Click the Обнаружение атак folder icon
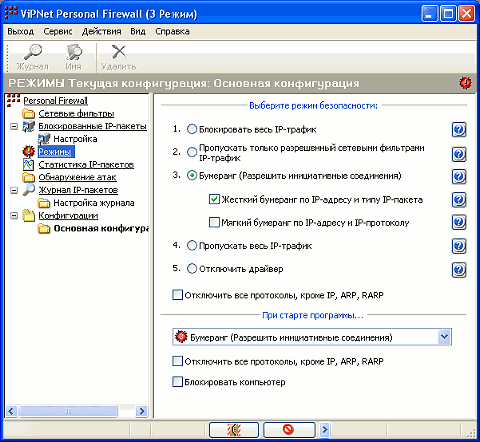 tap(29, 177)
